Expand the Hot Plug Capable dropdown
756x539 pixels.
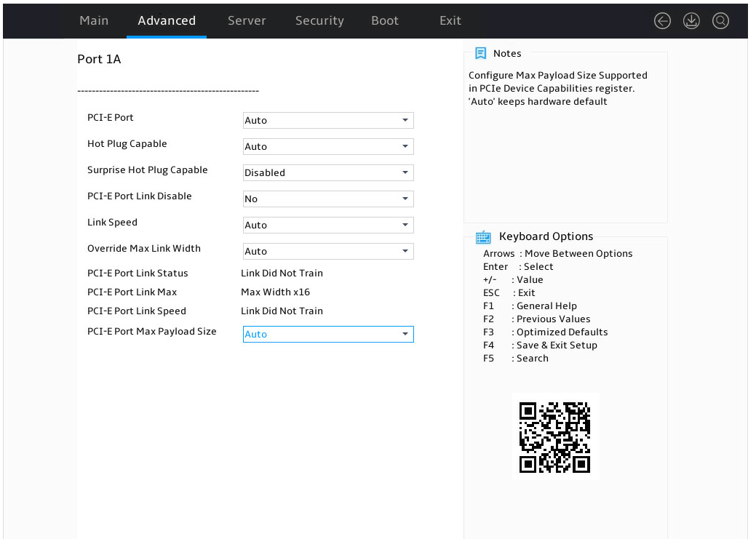pos(328,146)
